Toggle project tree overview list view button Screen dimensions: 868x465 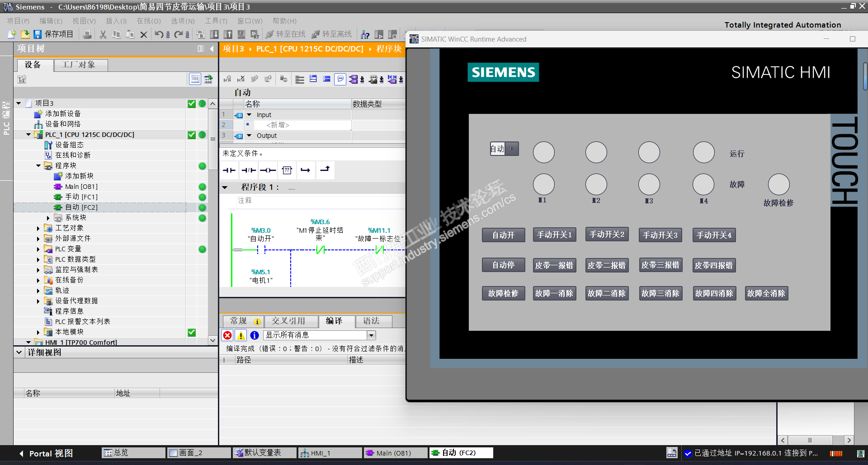click(195, 79)
